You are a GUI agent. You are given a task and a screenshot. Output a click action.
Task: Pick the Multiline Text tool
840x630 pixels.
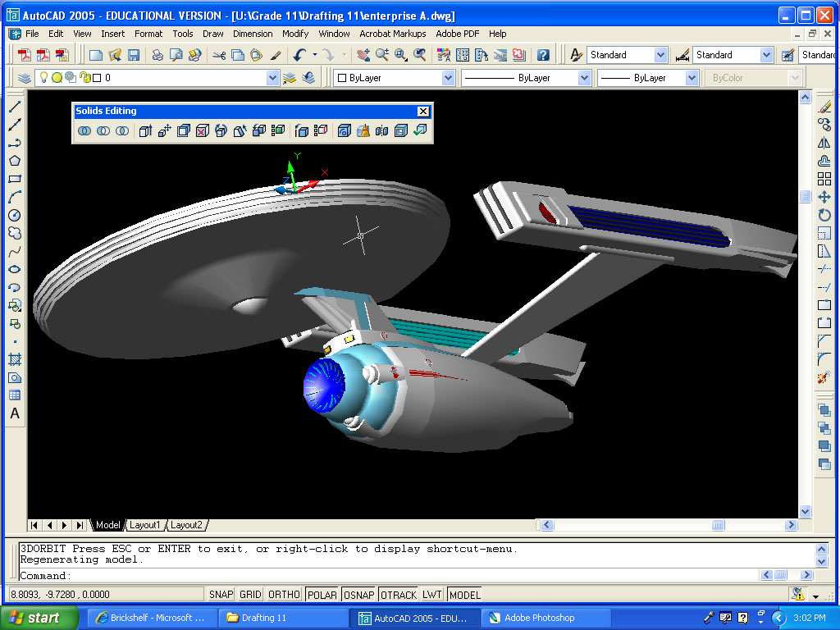coord(15,414)
